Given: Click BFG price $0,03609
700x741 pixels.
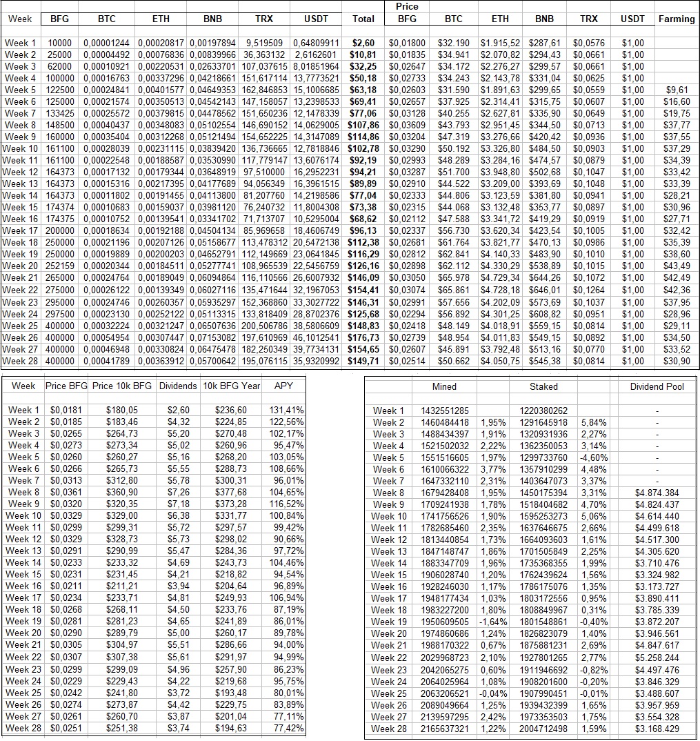Looking at the screenshot, I should [407, 126].
